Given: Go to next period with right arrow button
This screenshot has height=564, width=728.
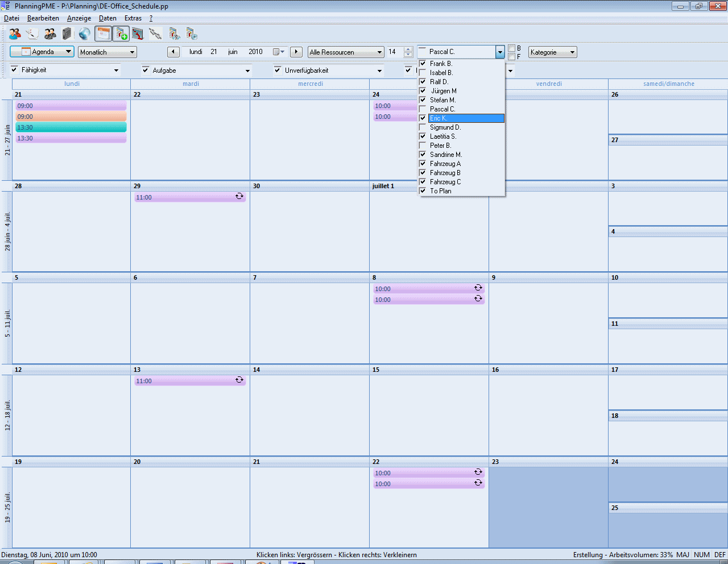Looking at the screenshot, I should tap(296, 52).
